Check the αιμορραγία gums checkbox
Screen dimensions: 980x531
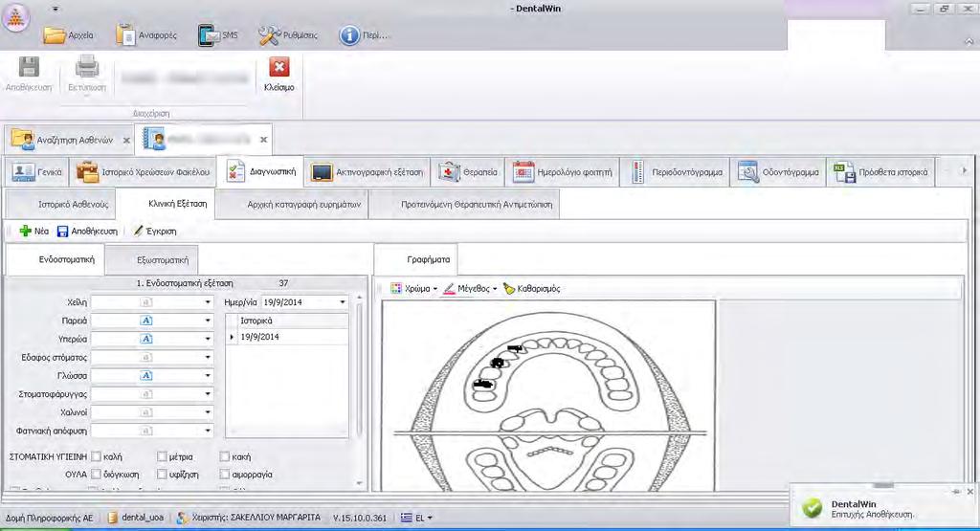tap(224, 475)
